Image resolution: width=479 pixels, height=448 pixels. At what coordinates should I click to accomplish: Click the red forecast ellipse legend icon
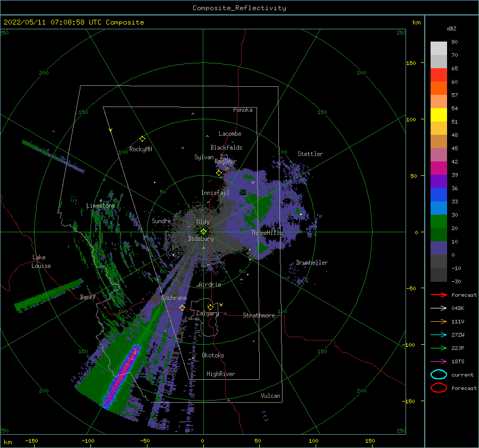[x=439, y=388]
